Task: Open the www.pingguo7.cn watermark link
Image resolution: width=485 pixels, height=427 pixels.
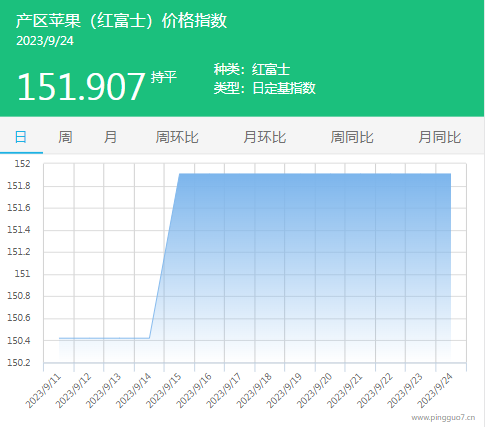Action: coord(443,417)
